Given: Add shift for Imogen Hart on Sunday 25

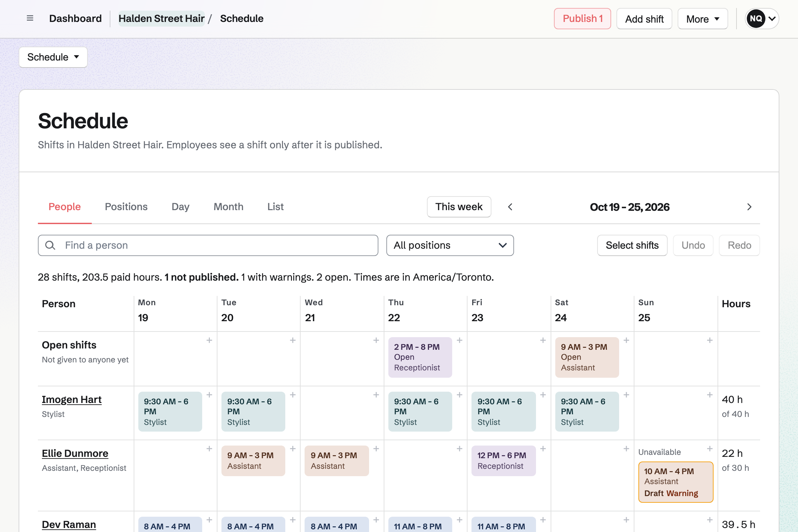Looking at the screenshot, I should 710,395.
